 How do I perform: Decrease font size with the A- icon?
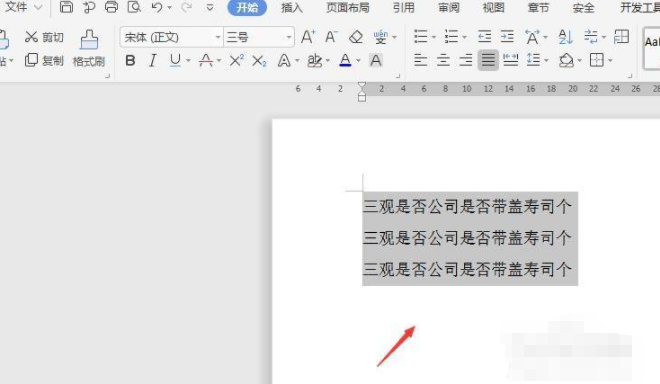pos(331,37)
